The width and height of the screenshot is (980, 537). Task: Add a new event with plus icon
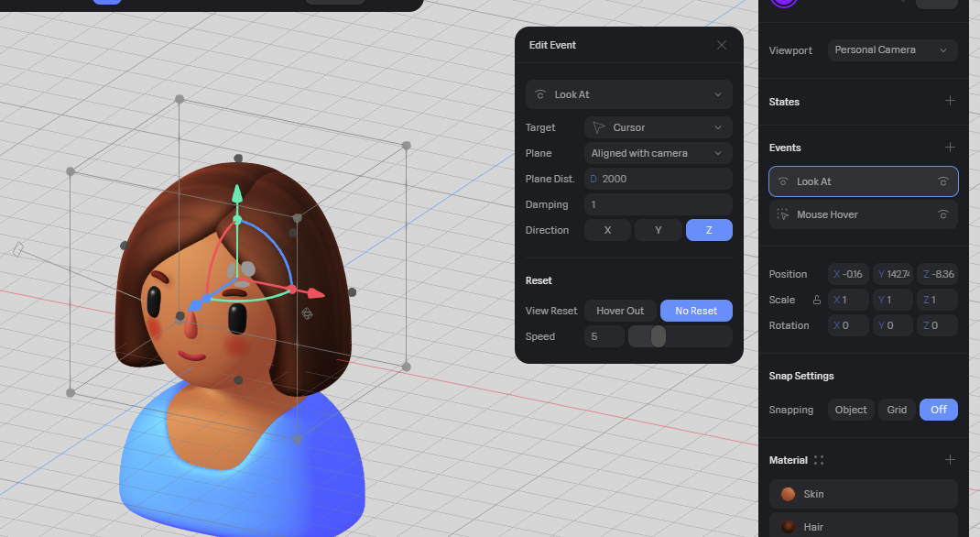(x=950, y=147)
